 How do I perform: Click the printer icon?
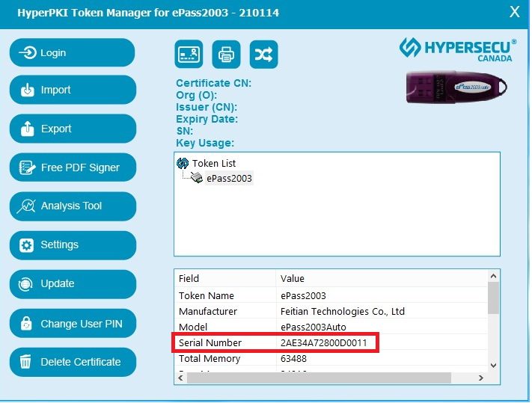click(x=226, y=55)
